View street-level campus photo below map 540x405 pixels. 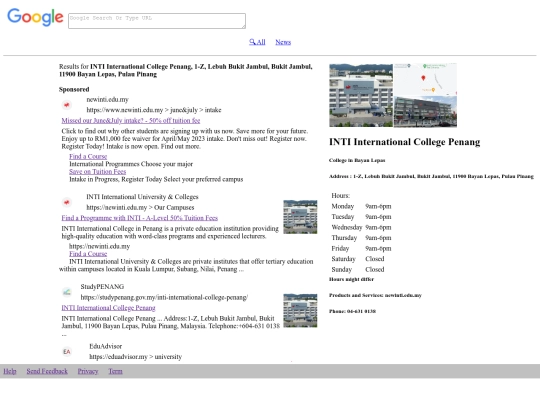pos(425,112)
